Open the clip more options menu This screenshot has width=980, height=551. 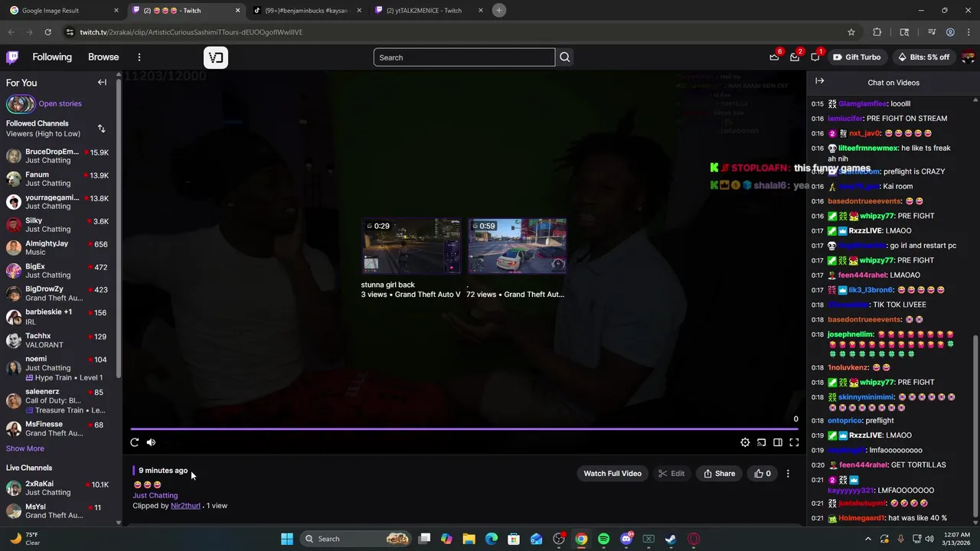pos(788,474)
